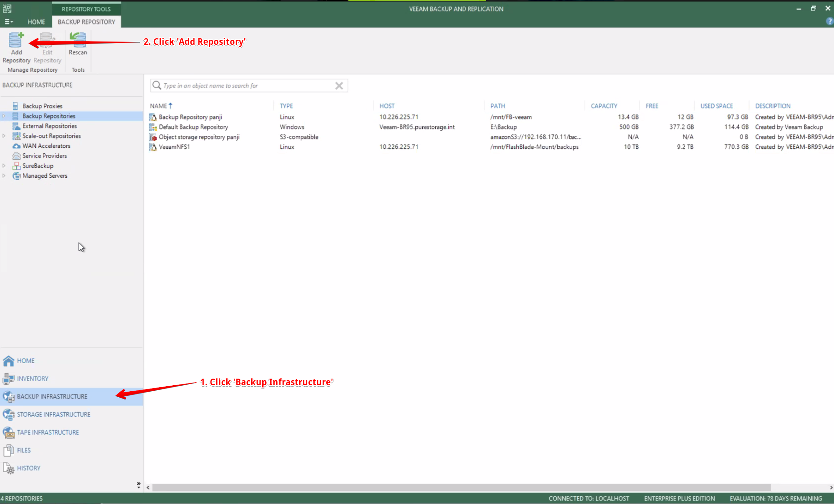Click the Managed Servers node icon
This screenshot has width=834, height=504.
click(x=16, y=176)
